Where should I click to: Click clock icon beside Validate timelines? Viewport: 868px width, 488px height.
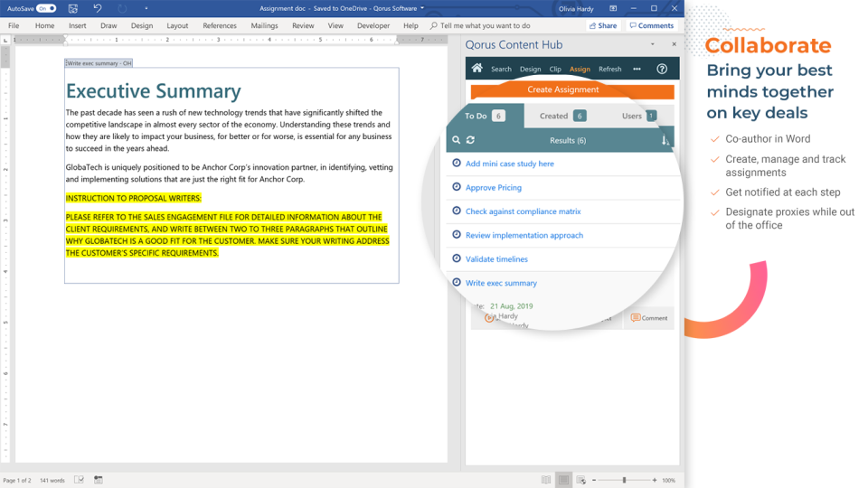click(456, 258)
